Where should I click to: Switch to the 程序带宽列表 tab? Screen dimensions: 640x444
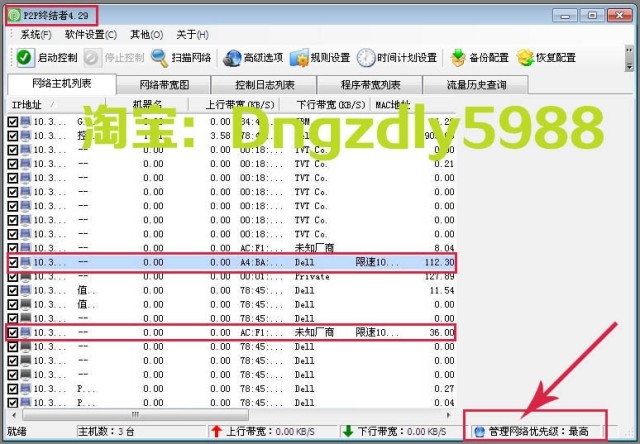(370, 85)
